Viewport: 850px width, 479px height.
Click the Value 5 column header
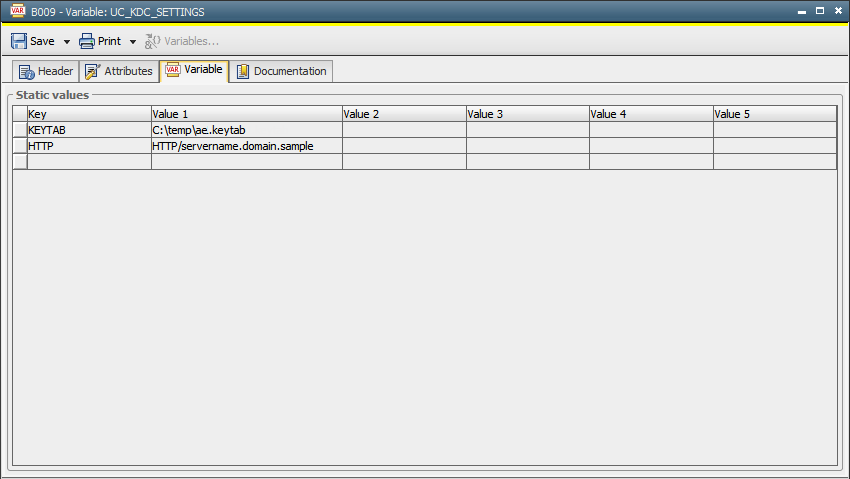(774, 114)
